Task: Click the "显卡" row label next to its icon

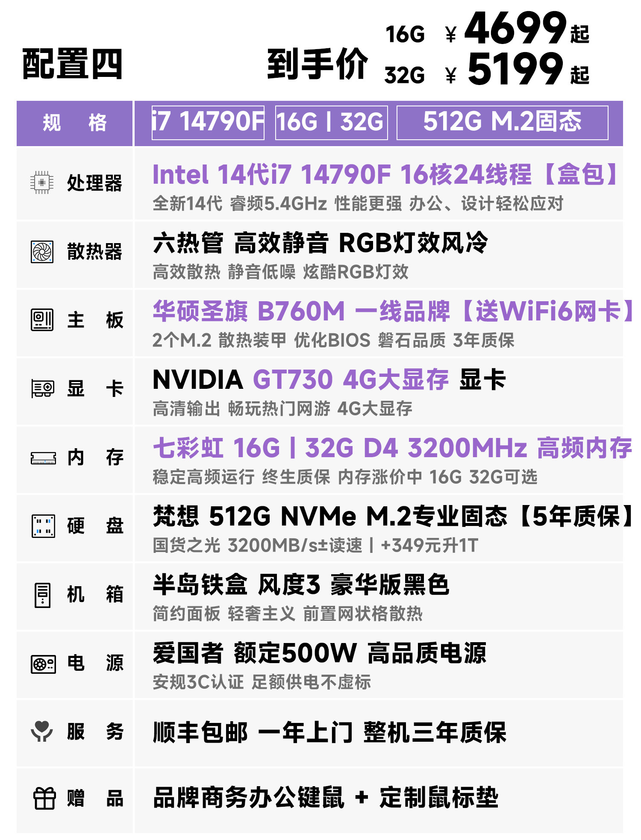Action: coord(95,389)
